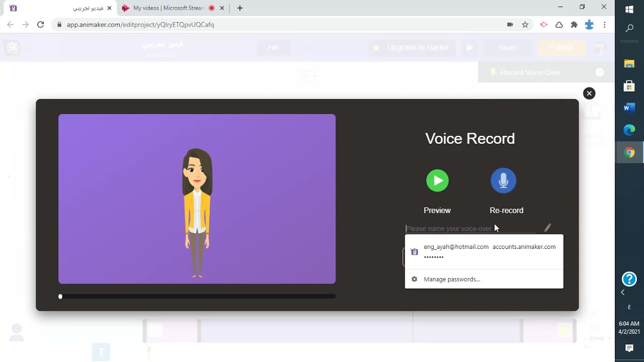
Task: Open the Windows notification center icon
Action: tap(629, 348)
